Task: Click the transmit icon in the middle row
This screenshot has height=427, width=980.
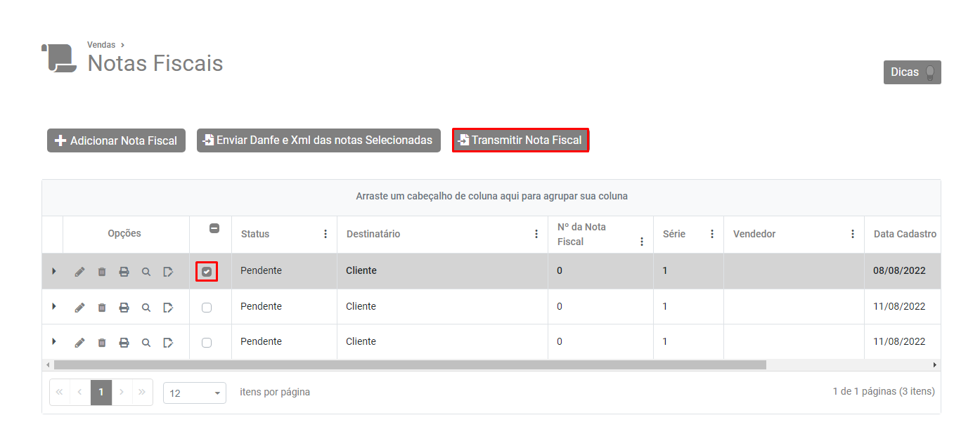Action: [x=168, y=308]
